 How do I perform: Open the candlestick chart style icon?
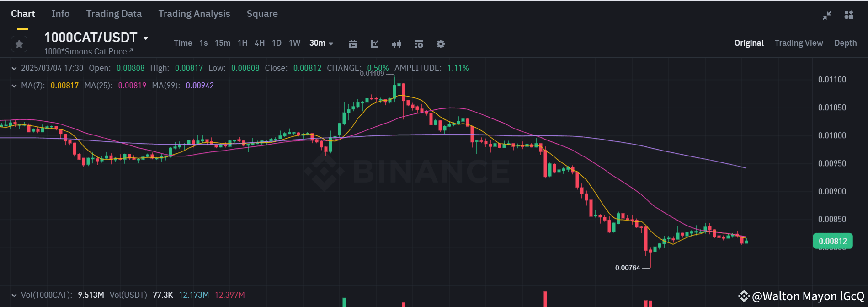tap(397, 43)
